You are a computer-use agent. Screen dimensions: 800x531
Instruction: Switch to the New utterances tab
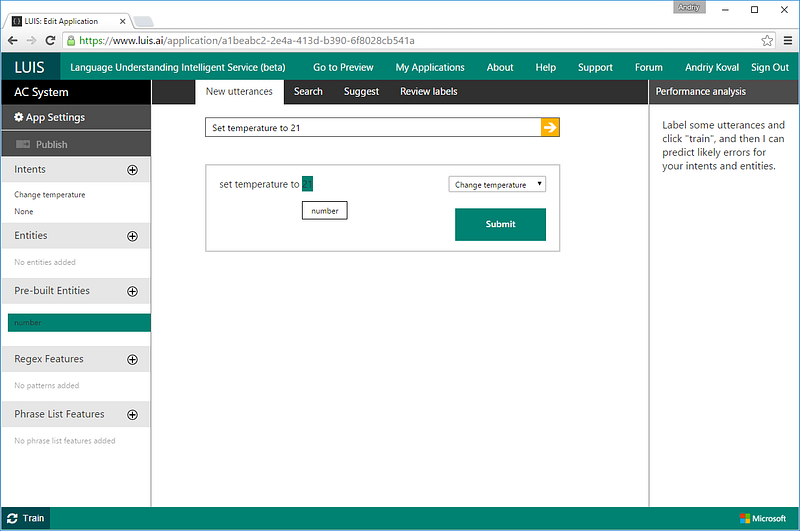point(239,92)
